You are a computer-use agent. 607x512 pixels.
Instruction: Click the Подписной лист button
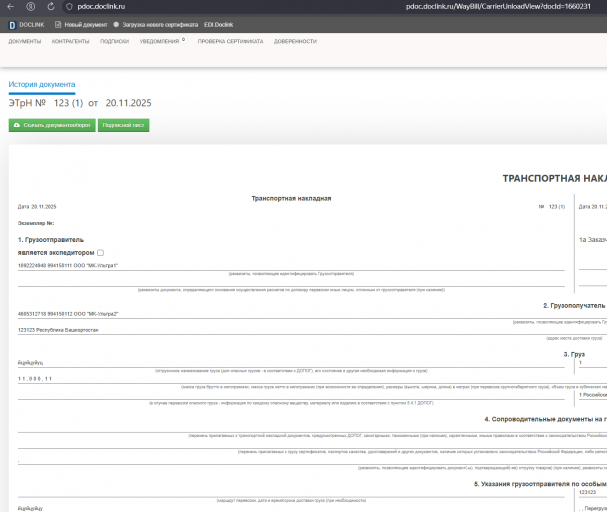click(x=123, y=125)
